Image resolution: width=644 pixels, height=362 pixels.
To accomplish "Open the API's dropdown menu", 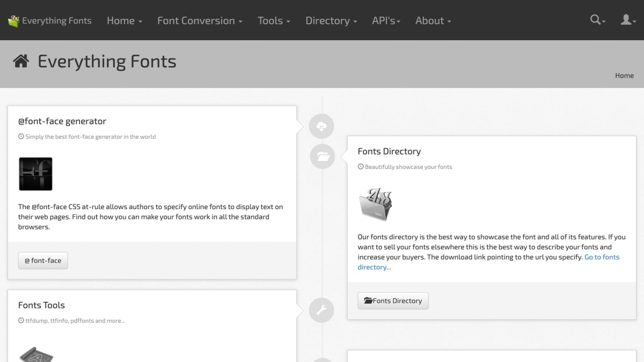I will click(386, 20).
